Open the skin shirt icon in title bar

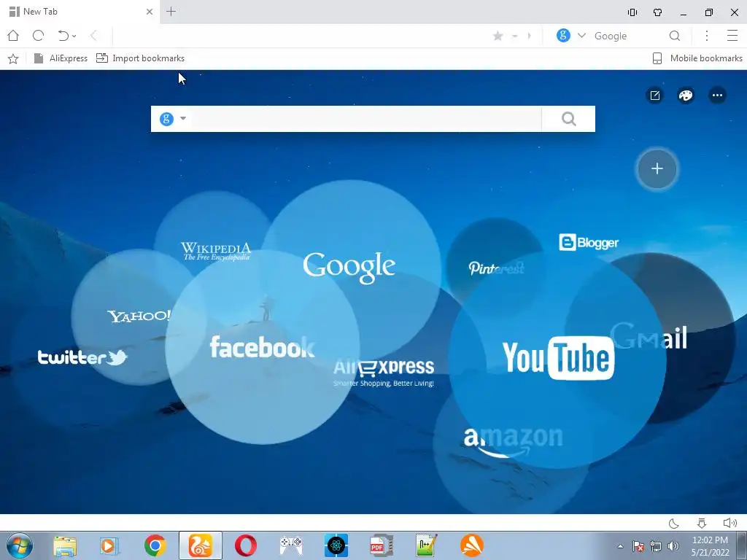[657, 12]
